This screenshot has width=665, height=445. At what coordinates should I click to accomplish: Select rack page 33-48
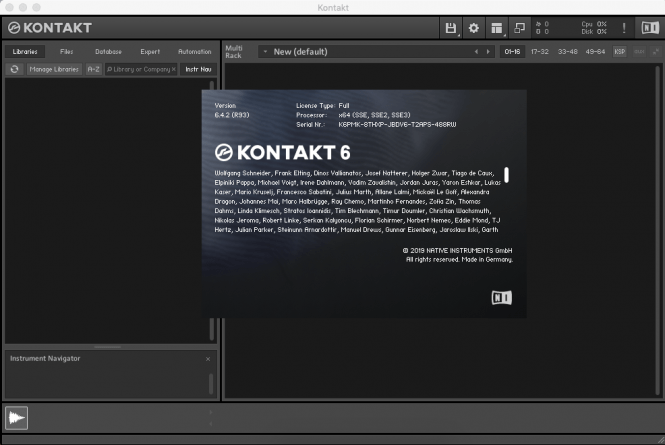(567, 52)
